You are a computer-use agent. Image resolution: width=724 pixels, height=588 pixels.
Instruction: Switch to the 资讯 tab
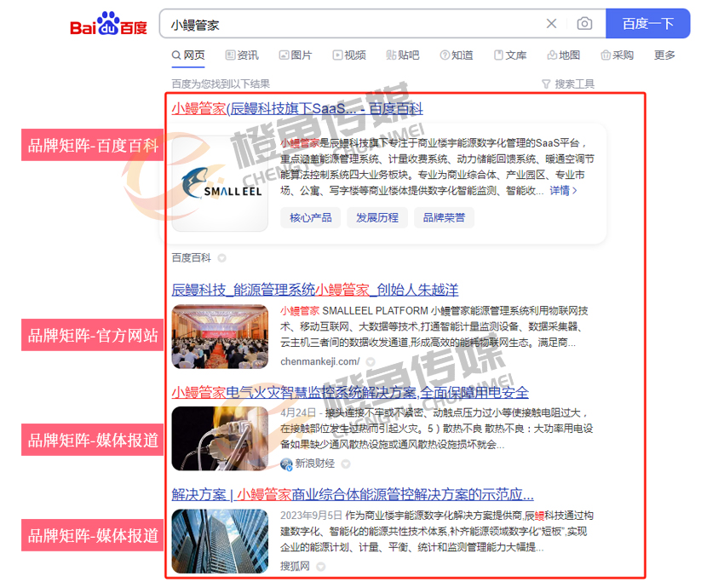click(242, 55)
